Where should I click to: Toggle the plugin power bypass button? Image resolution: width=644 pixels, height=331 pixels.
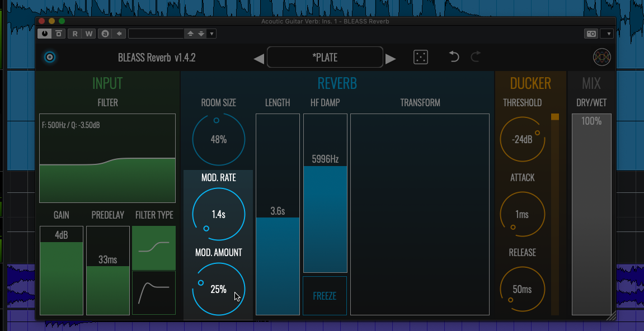coord(45,34)
